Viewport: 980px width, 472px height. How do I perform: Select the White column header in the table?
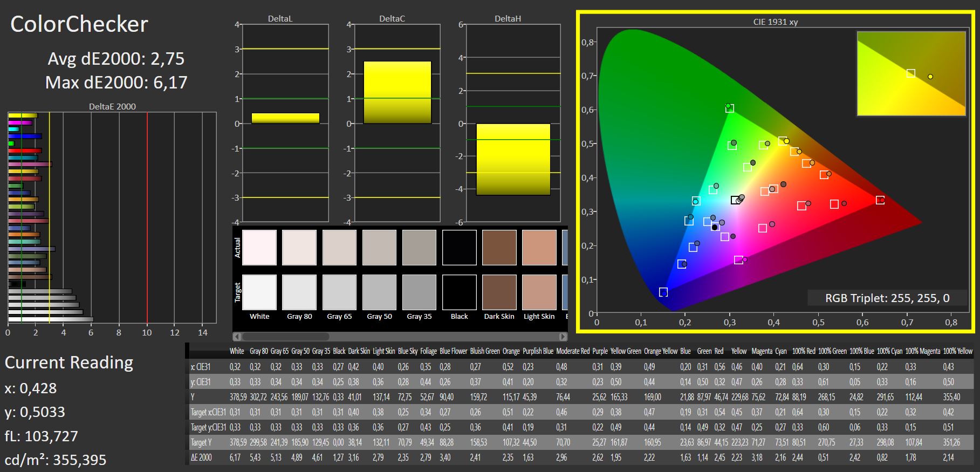tap(237, 351)
